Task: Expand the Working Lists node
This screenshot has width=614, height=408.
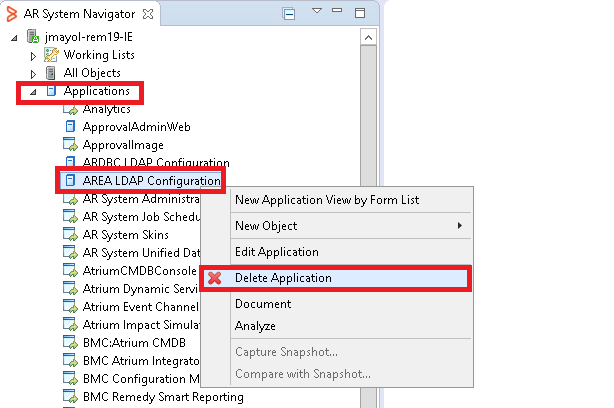Action: [33, 56]
